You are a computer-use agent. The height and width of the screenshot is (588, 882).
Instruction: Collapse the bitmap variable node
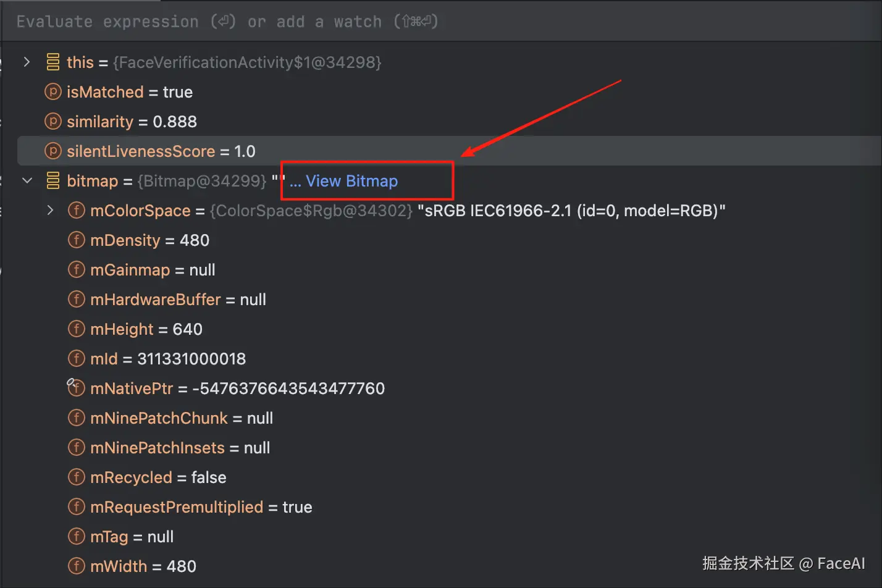(27, 181)
